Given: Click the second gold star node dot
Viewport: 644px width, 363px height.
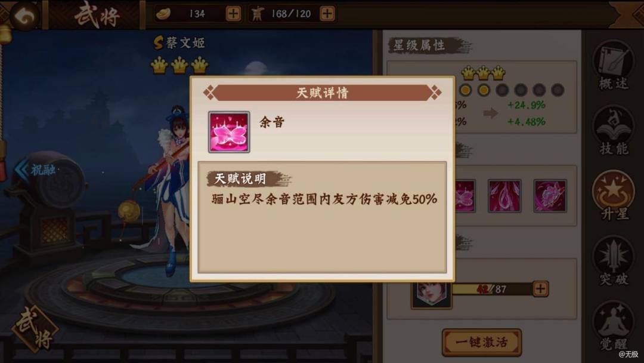Looking at the screenshot, I should pyautogui.click(x=484, y=90).
